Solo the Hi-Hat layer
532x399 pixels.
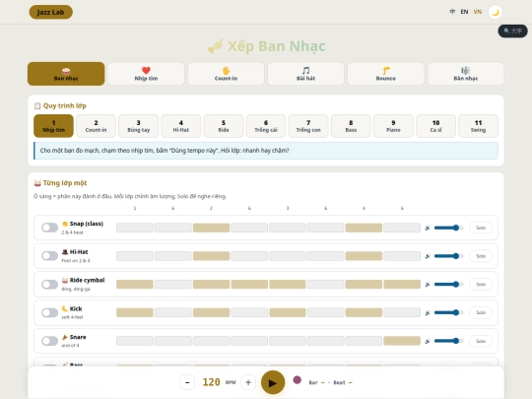[481, 256]
